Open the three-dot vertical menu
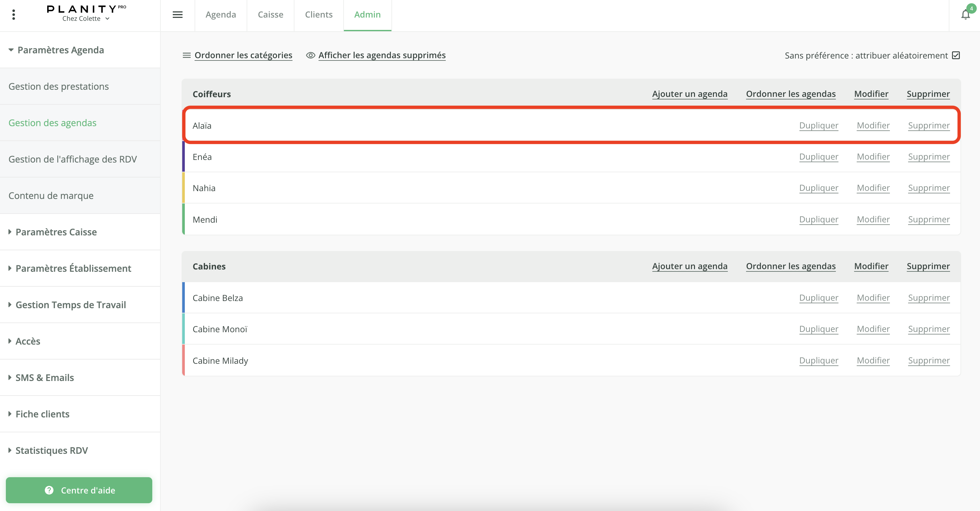The image size is (980, 511). (14, 14)
